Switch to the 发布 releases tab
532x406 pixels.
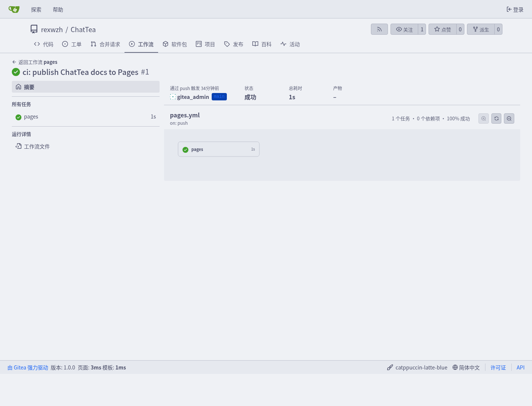(x=233, y=44)
